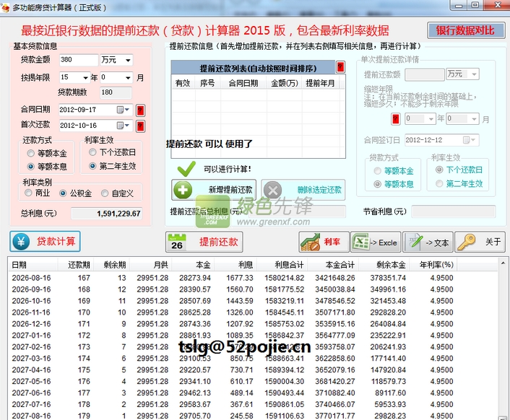The width and height of the screenshot is (510, 420).
Task: Open the 提前还款额 万元 unit dropdown
Action: point(474,74)
